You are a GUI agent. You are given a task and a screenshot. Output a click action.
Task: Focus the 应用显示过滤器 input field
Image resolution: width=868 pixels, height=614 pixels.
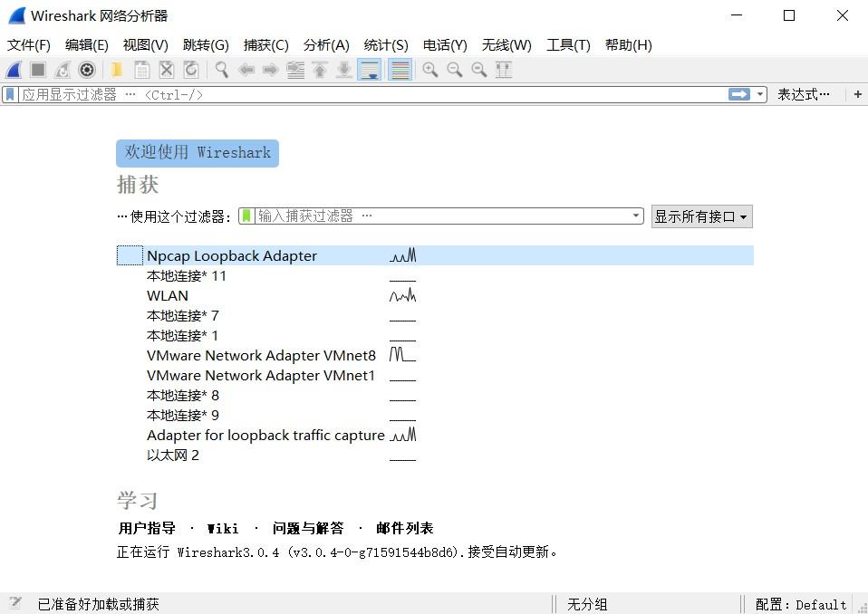pos(372,94)
